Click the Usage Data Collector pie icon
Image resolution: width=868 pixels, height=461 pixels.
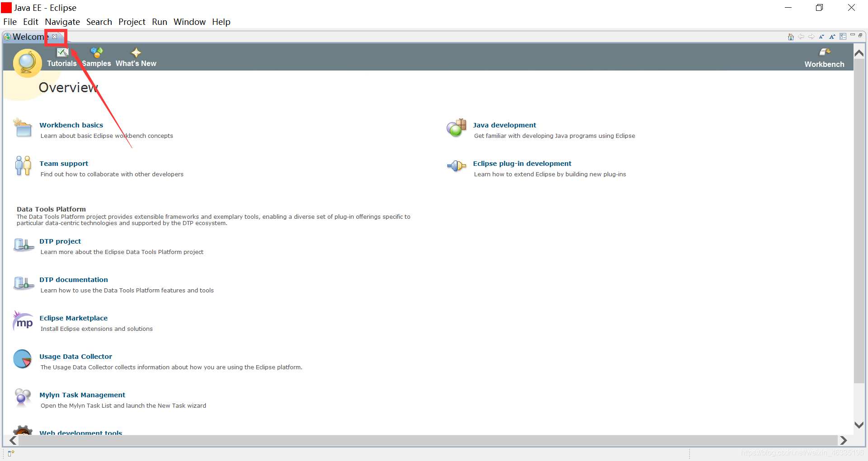[x=23, y=359]
